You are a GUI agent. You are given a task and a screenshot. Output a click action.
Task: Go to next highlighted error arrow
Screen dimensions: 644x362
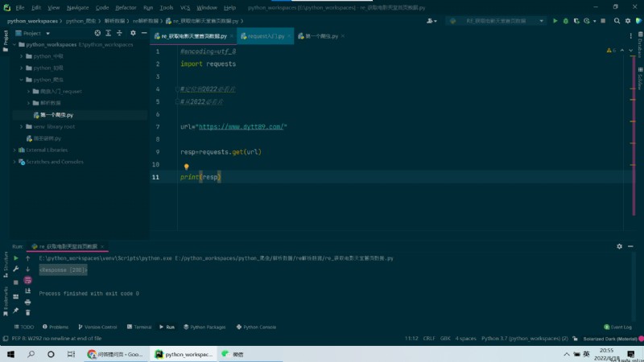(x=631, y=50)
